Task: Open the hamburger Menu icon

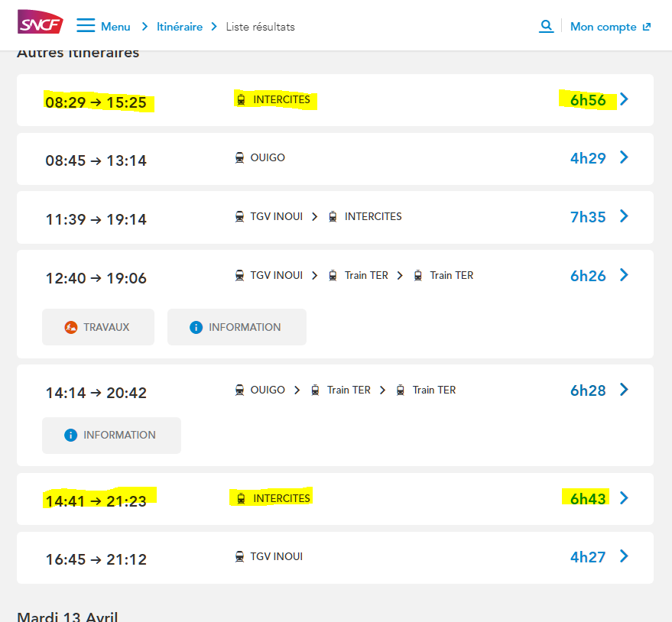Action: click(x=86, y=25)
